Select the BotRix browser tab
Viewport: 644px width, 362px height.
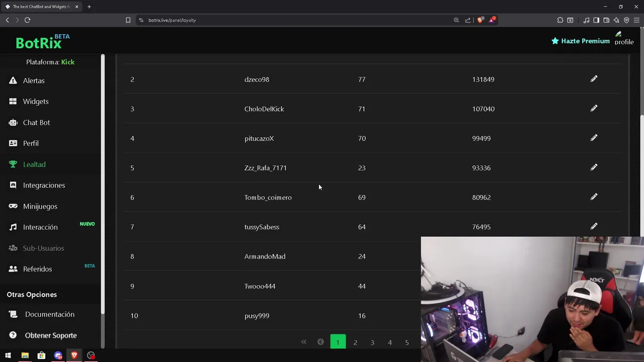click(x=41, y=7)
